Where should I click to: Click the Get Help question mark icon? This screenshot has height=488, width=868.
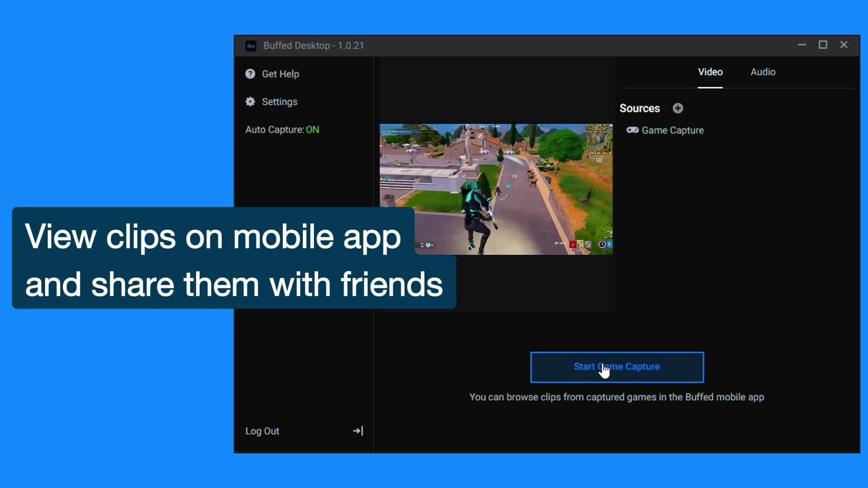pyautogui.click(x=250, y=74)
